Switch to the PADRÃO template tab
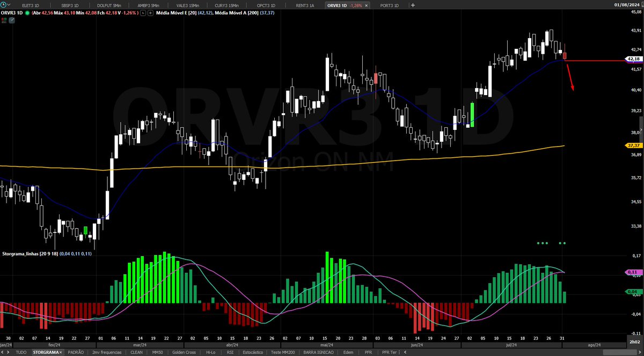The image size is (644, 356). 76,352
